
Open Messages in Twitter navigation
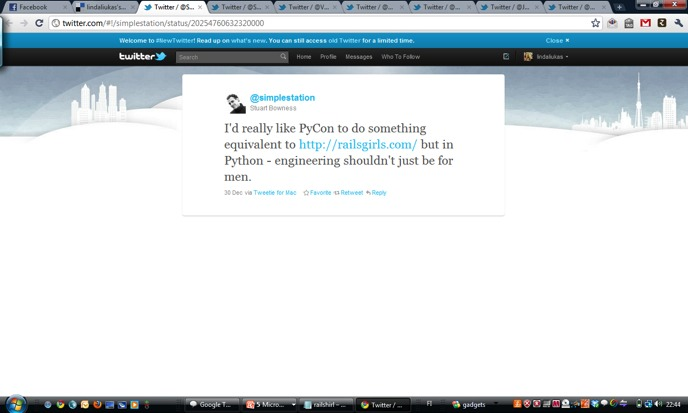358,57
